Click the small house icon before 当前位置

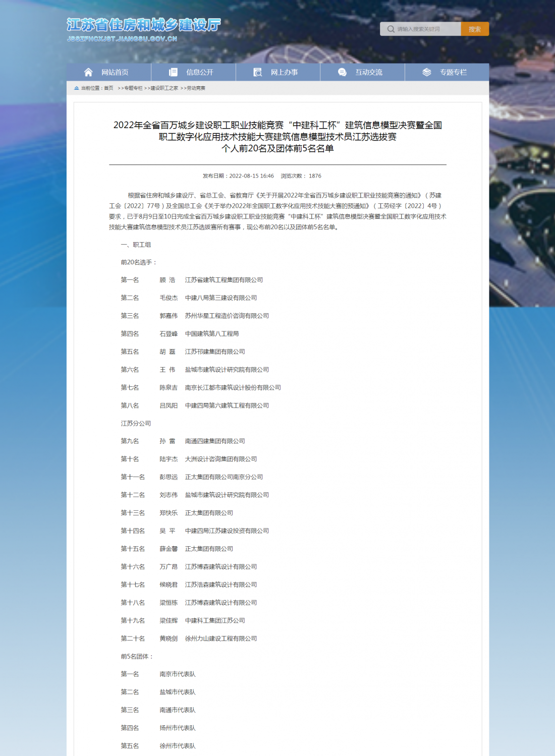click(x=77, y=88)
